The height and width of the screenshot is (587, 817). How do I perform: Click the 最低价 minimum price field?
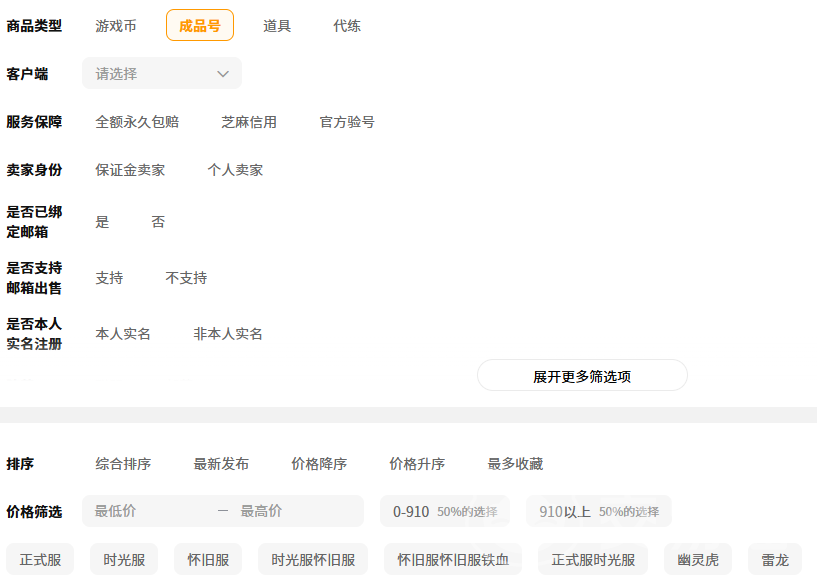click(x=145, y=511)
